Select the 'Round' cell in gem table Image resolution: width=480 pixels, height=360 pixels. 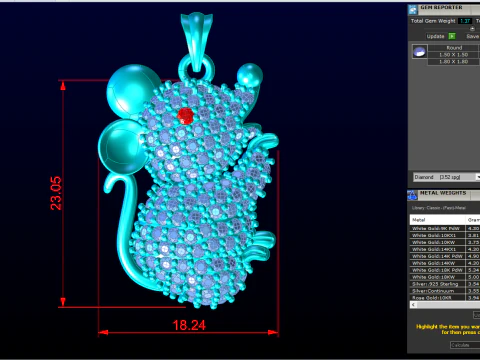pos(454,48)
